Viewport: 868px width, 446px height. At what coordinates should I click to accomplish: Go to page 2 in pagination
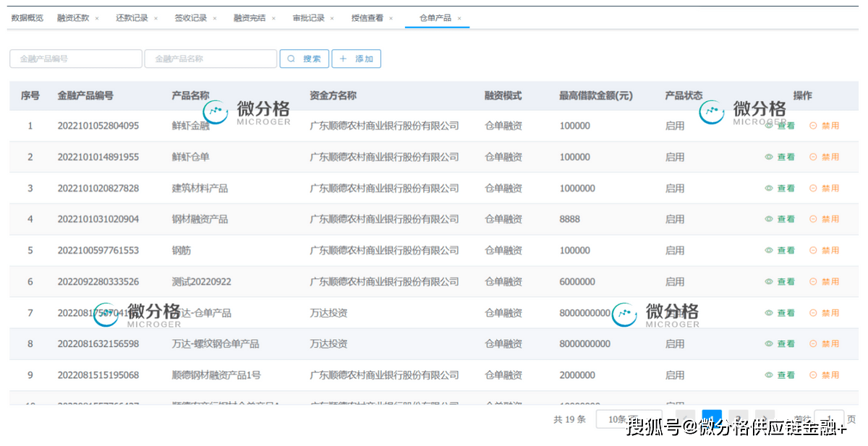coord(738,419)
